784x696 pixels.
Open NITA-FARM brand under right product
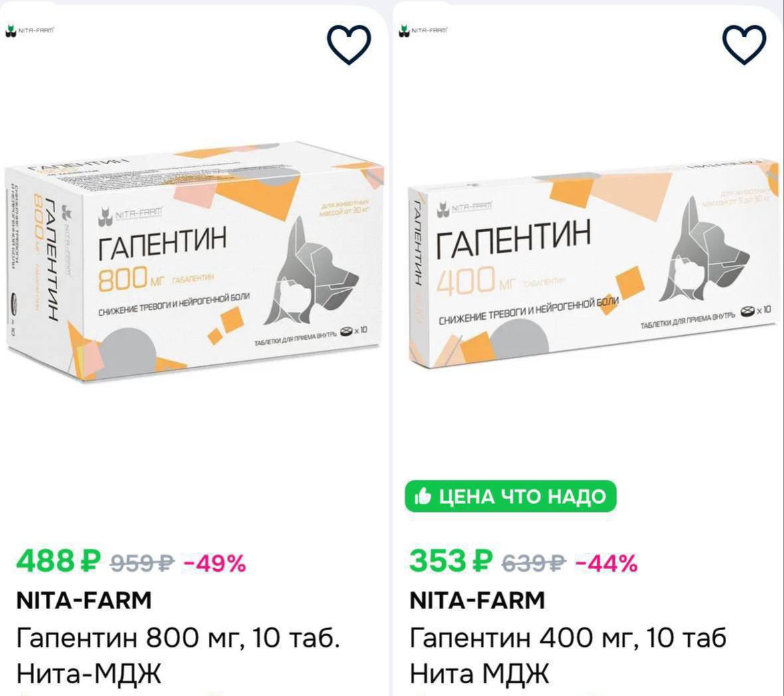[477, 600]
